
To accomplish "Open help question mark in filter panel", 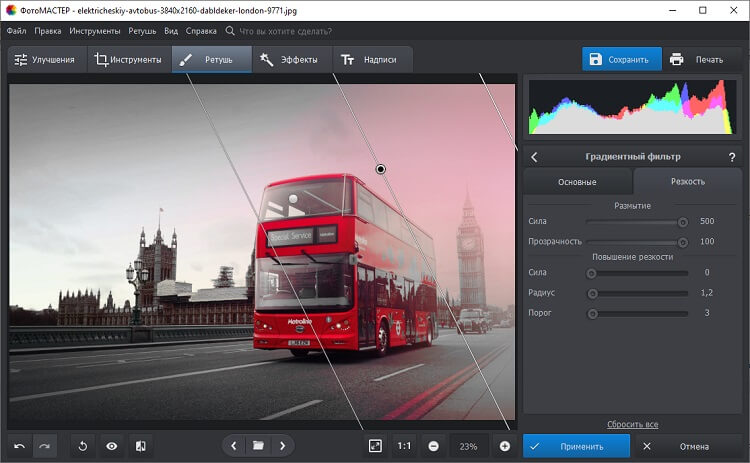I will (x=732, y=157).
